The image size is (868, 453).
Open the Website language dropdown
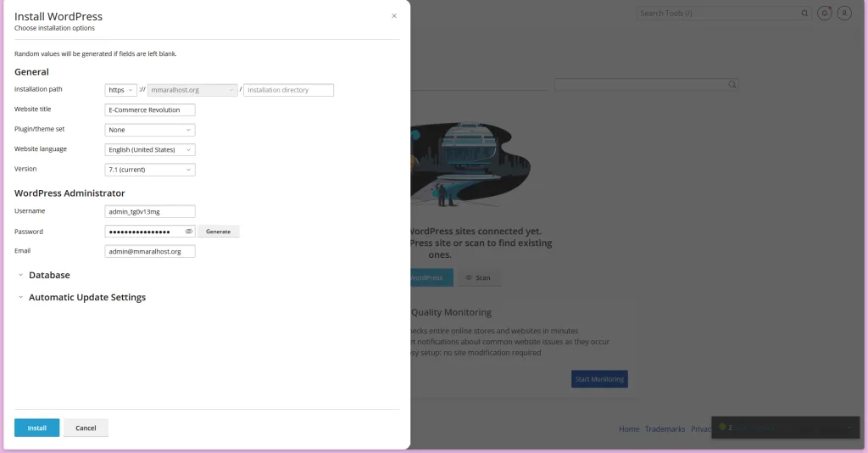pyautogui.click(x=150, y=149)
